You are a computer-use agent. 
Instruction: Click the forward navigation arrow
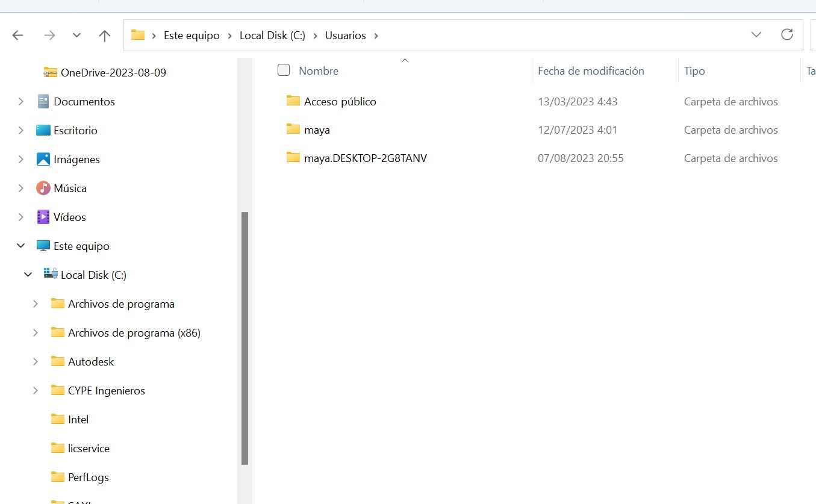pyautogui.click(x=49, y=36)
